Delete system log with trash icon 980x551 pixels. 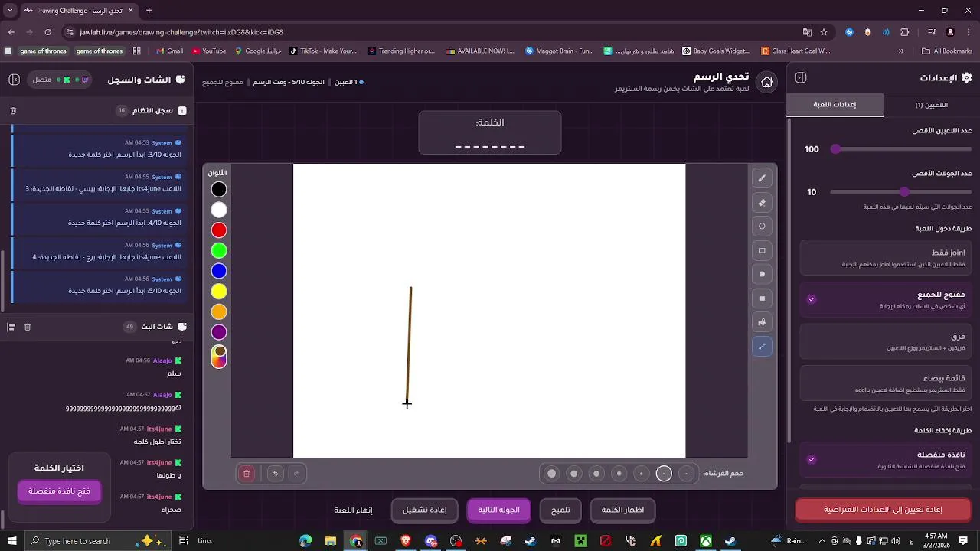[x=13, y=111]
